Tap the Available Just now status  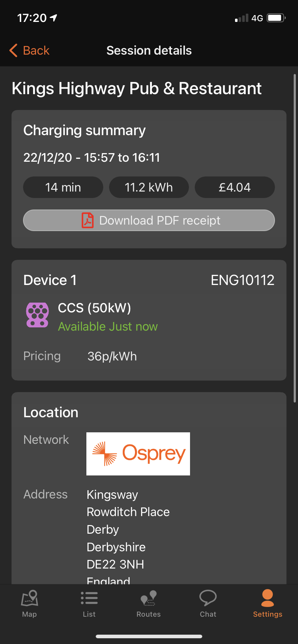coord(108,326)
